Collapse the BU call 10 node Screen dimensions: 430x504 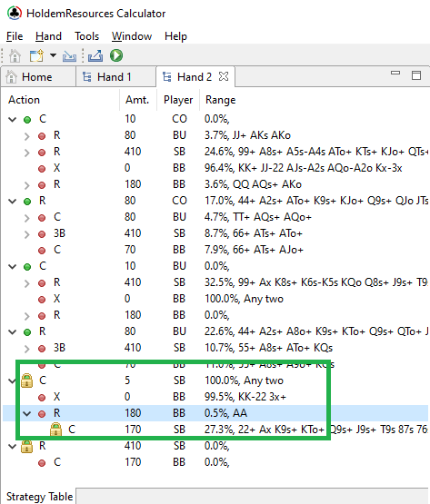click(x=12, y=266)
